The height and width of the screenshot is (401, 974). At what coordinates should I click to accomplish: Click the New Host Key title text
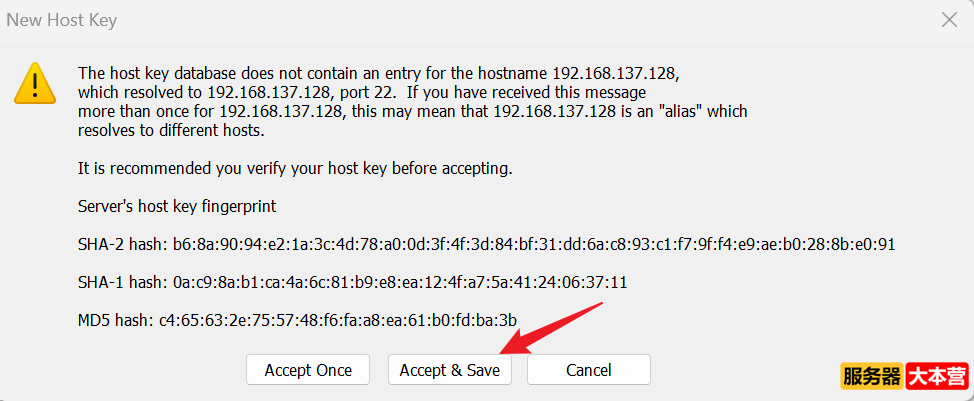pos(67,19)
